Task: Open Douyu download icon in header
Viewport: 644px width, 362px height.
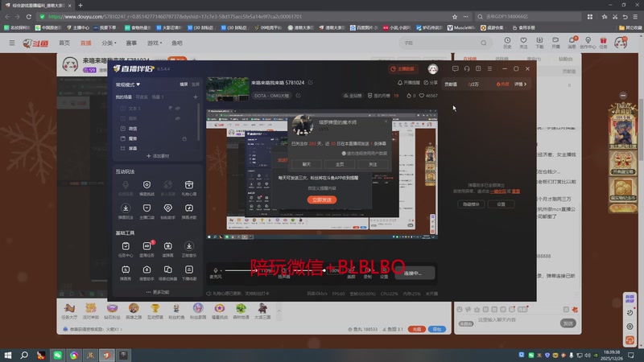Action: [539, 43]
